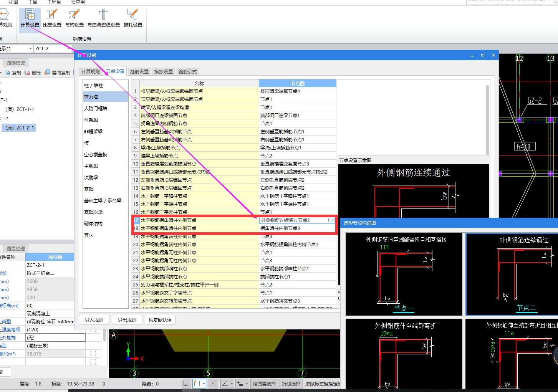This screenshot has width=558, height=392.
Task: Click the 跨图层选择 button
Action: coord(264,384)
